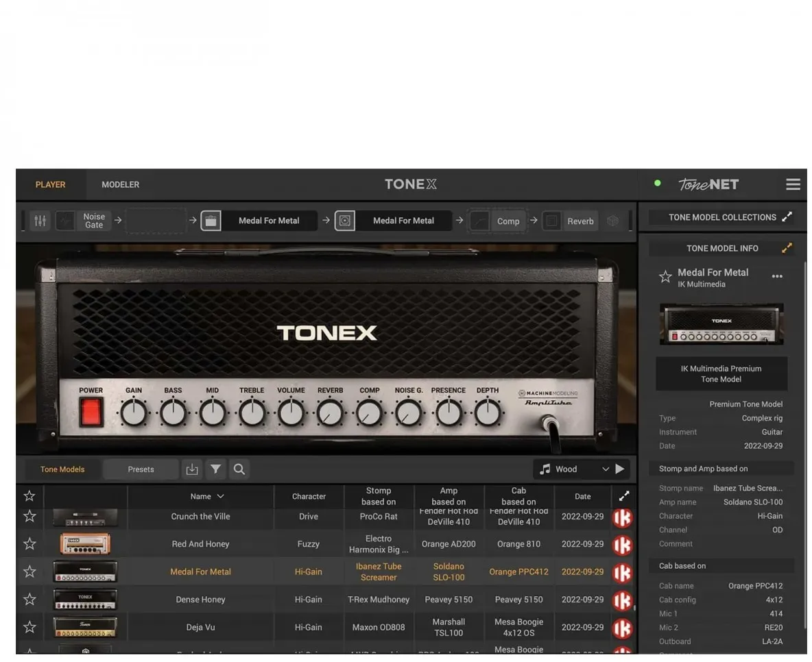The height and width of the screenshot is (662, 812).
Task: Sort the list by the Name column arrow
Action: [221, 496]
